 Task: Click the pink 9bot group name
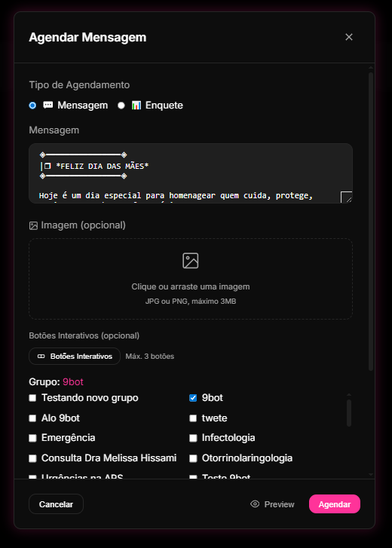[x=73, y=382]
